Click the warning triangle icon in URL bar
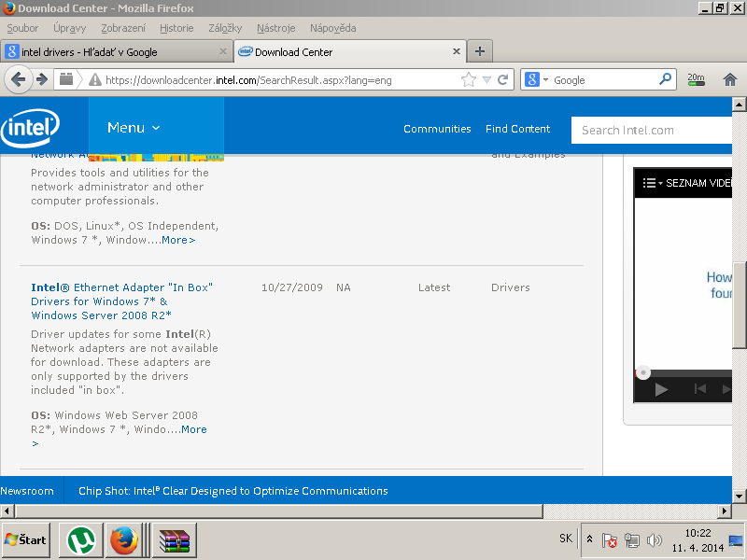The height and width of the screenshot is (560, 747). [x=95, y=80]
